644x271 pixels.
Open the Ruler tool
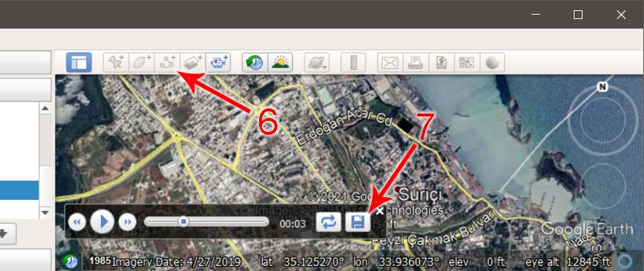pos(353,62)
